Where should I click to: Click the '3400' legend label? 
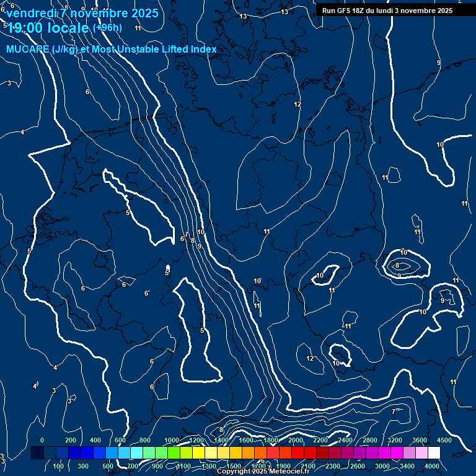tap(407, 466)
